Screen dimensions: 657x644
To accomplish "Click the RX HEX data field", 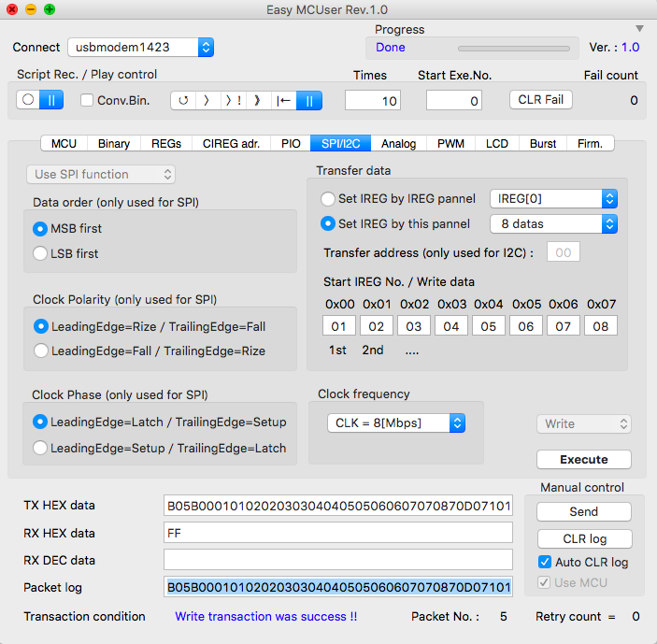I will tap(338, 533).
